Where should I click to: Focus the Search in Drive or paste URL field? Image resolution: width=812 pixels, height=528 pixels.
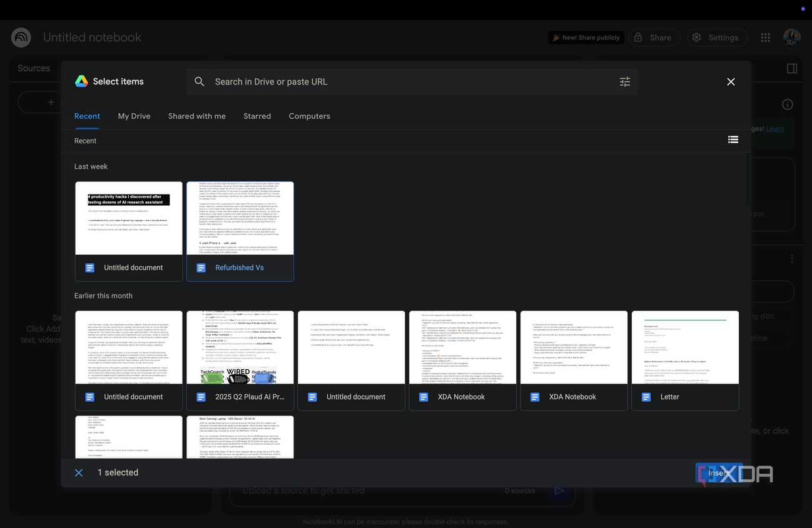(x=413, y=81)
